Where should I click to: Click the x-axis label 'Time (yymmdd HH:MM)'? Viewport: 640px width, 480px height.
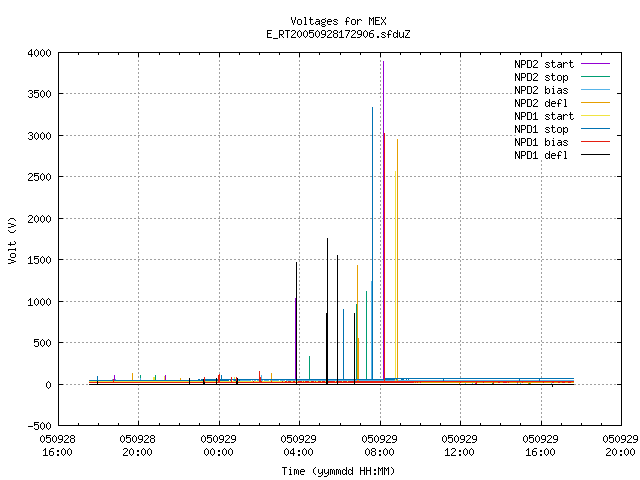tap(338, 471)
